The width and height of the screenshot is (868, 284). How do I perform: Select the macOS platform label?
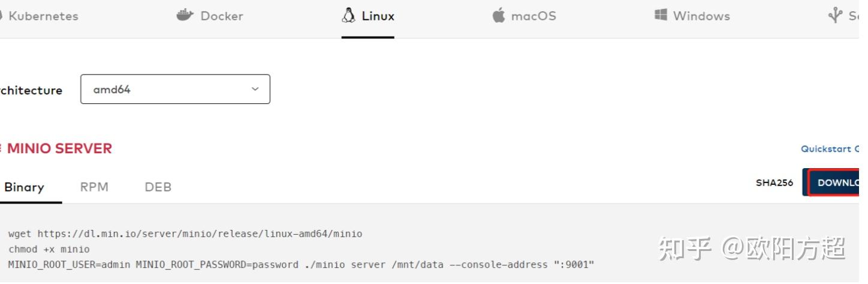534,16
